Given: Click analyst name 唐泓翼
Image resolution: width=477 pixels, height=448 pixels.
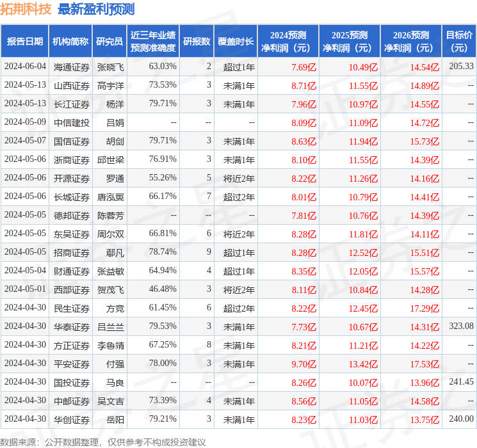Looking at the screenshot, I should [x=110, y=197].
